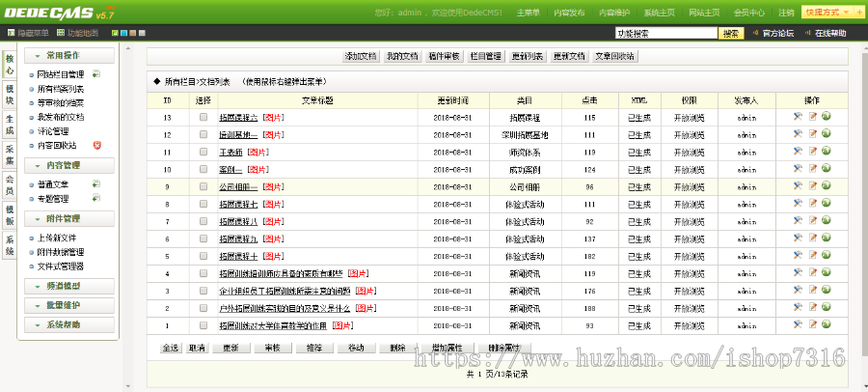Click the add icon beside 网站栏目管理
The height and width of the screenshot is (392, 868).
(96, 73)
